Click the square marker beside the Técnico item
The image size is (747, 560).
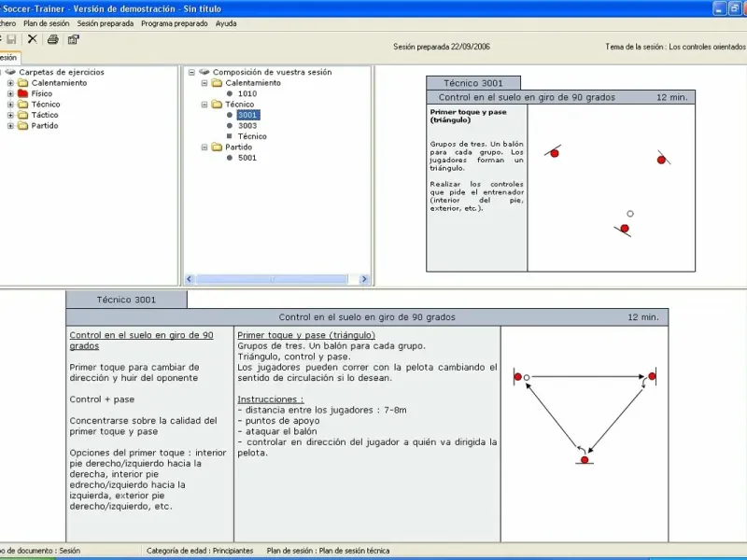[230, 136]
